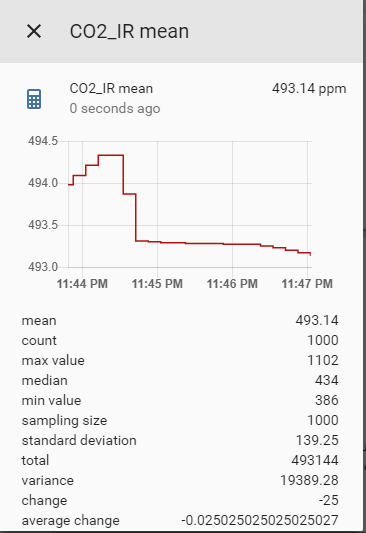Click the 0 seconds ago timestamp

pos(115,108)
